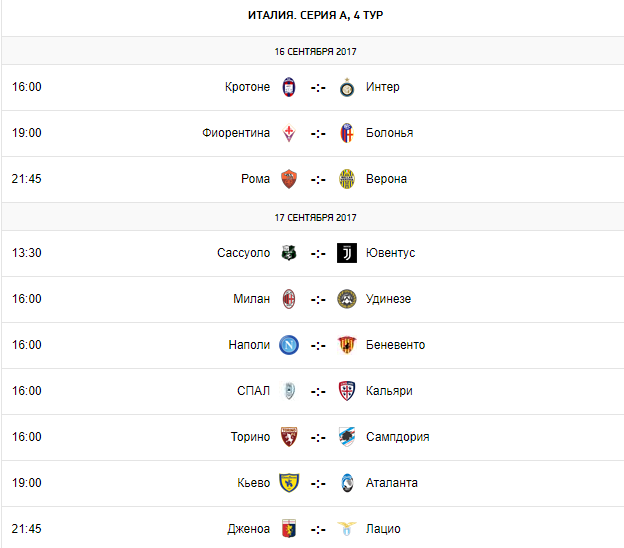624x548 pixels.
Task: Click the Napoli club crest icon
Action: [289, 345]
